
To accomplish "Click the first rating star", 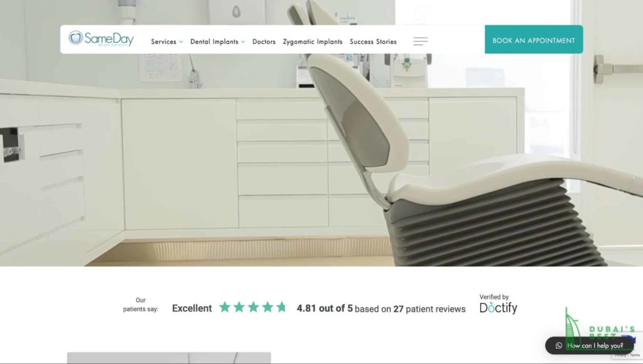I will [225, 307].
